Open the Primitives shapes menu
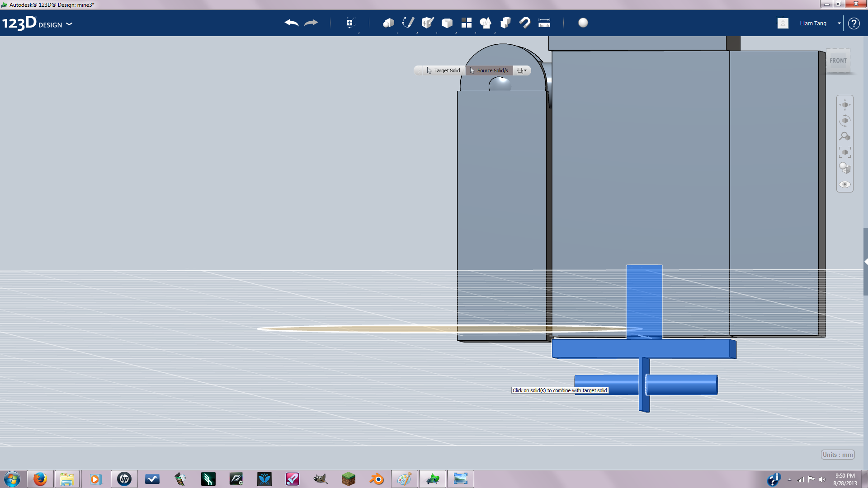 click(388, 23)
